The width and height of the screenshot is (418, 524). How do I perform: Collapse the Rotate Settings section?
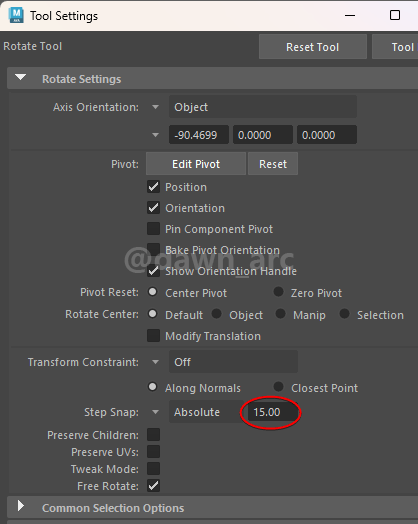pyautogui.click(x=21, y=78)
